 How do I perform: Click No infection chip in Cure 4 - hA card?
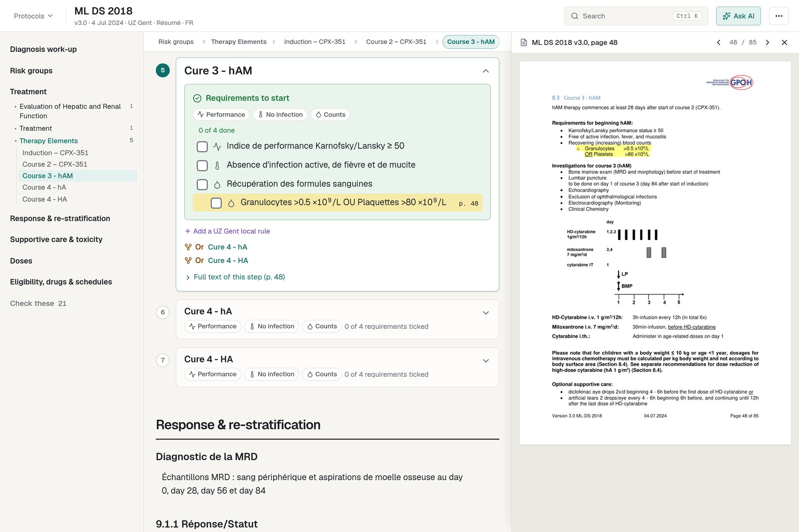coord(272,326)
